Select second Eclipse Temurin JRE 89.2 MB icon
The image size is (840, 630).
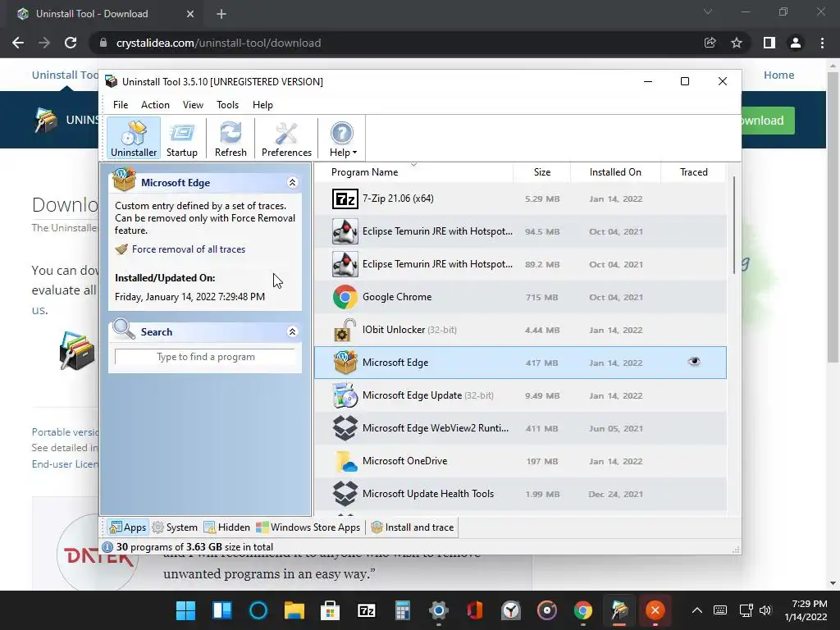pos(345,264)
